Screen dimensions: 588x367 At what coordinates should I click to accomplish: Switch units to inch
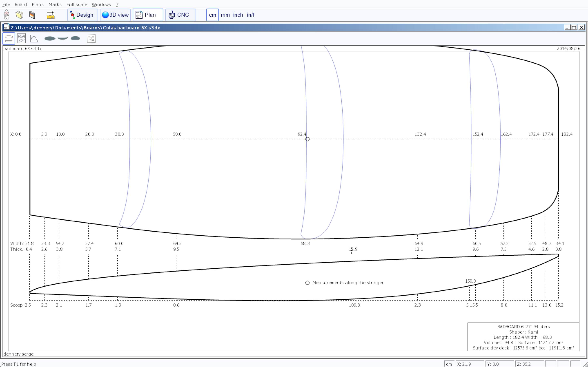tap(238, 15)
